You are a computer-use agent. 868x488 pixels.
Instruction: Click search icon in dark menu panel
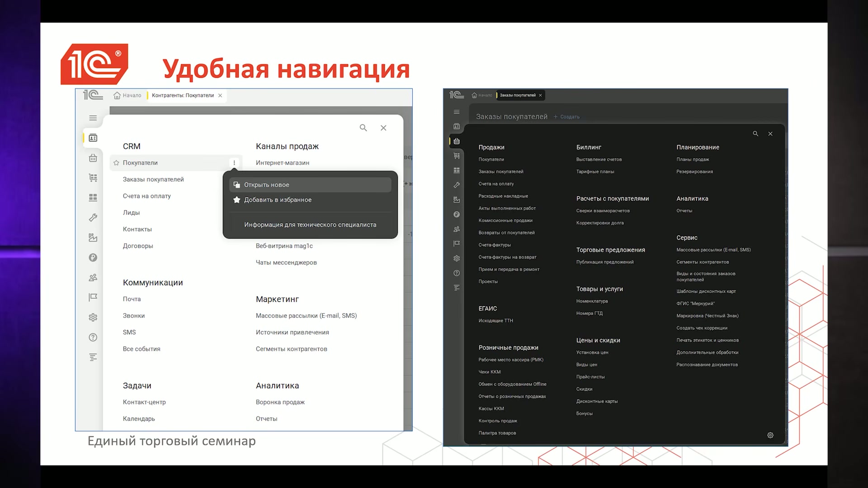[x=755, y=134]
